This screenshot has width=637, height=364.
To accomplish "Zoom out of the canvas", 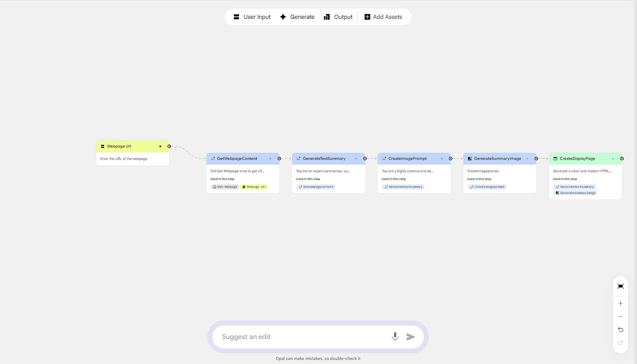I will pos(620,316).
